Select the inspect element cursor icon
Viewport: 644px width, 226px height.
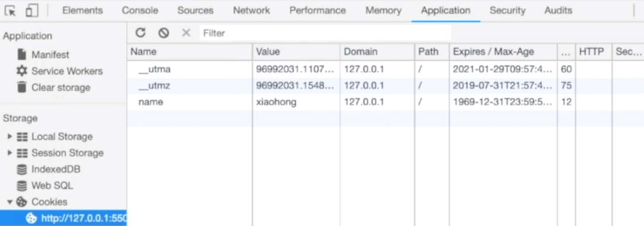(11, 11)
